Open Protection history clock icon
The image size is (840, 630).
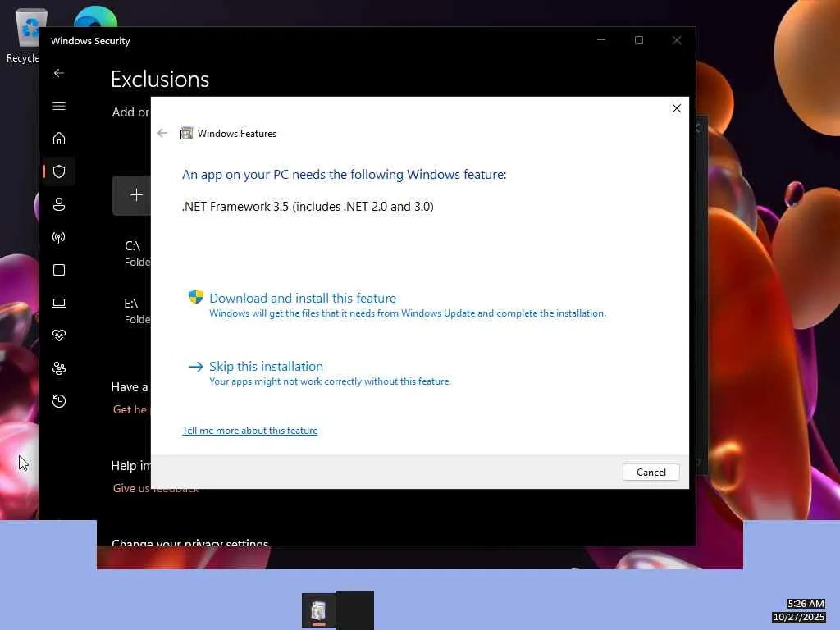[x=59, y=401]
